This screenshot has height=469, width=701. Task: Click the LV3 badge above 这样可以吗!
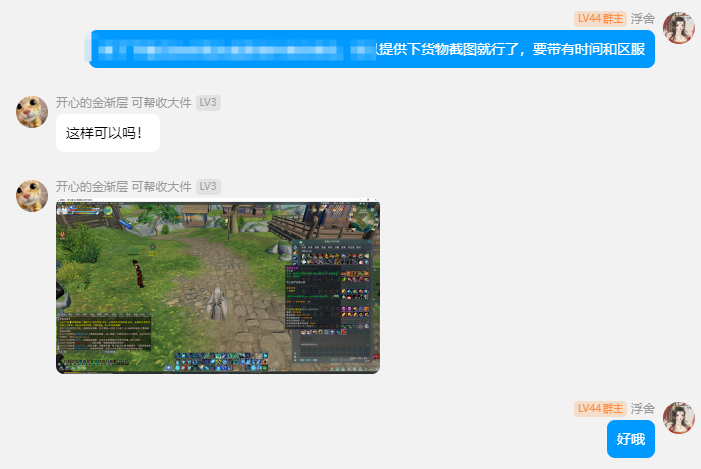208,103
